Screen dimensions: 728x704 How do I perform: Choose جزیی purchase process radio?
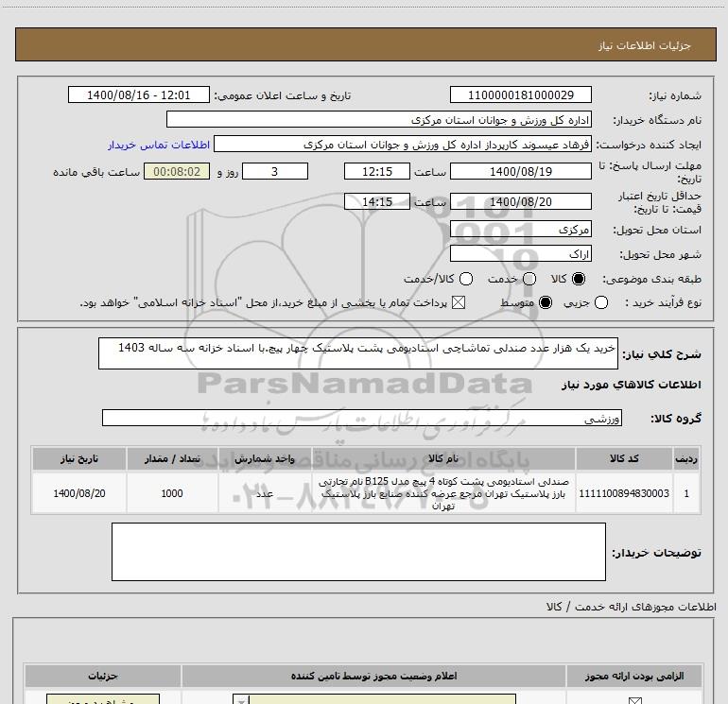click(601, 302)
